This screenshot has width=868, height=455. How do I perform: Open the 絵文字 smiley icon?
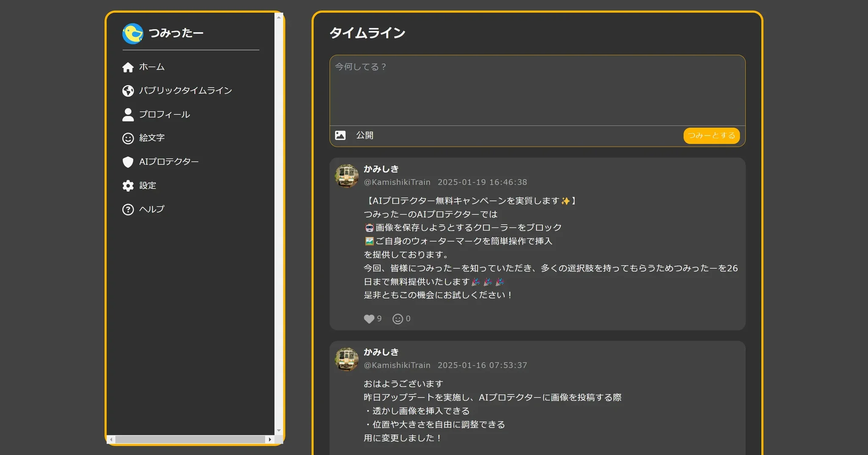coord(128,138)
